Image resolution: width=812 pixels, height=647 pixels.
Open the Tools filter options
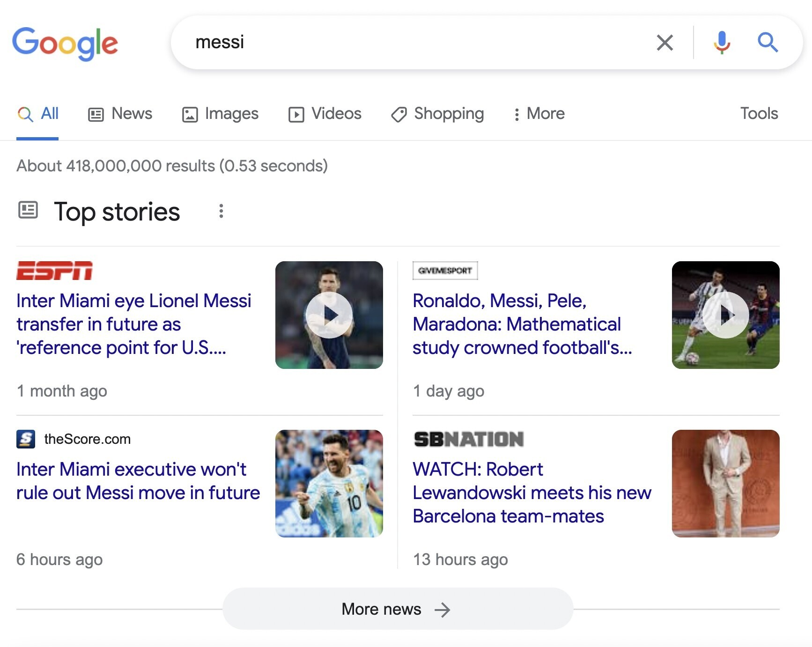click(x=759, y=114)
